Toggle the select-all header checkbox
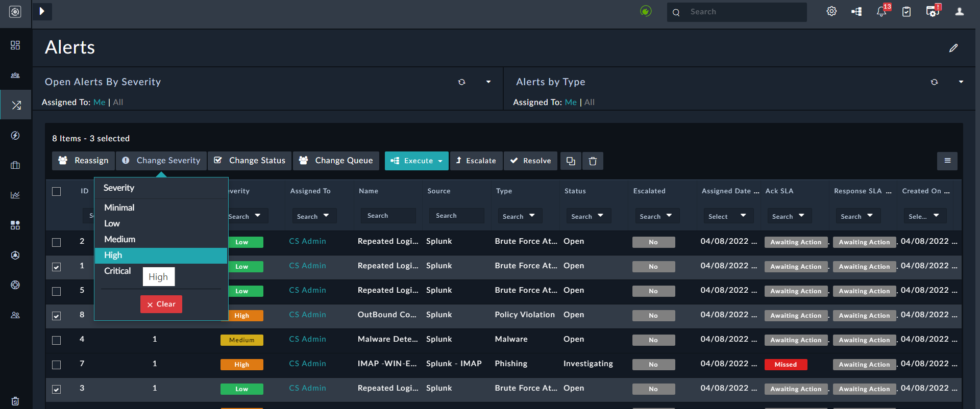 pos(57,192)
